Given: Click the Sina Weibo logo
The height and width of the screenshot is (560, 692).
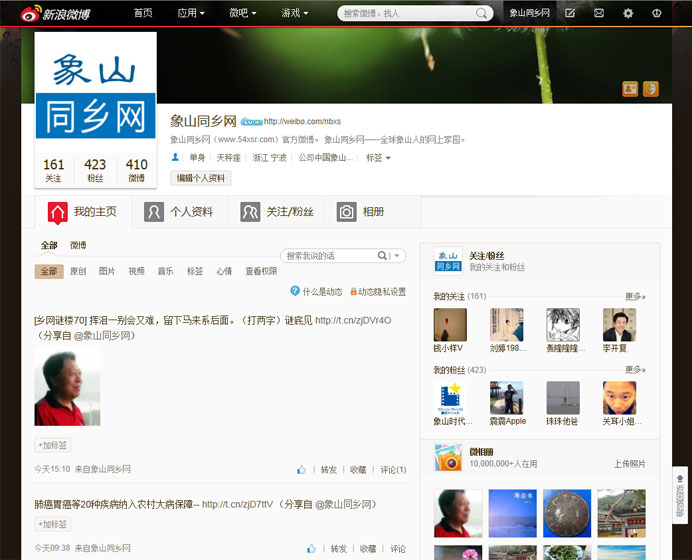Looking at the screenshot, I should click(52, 14).
